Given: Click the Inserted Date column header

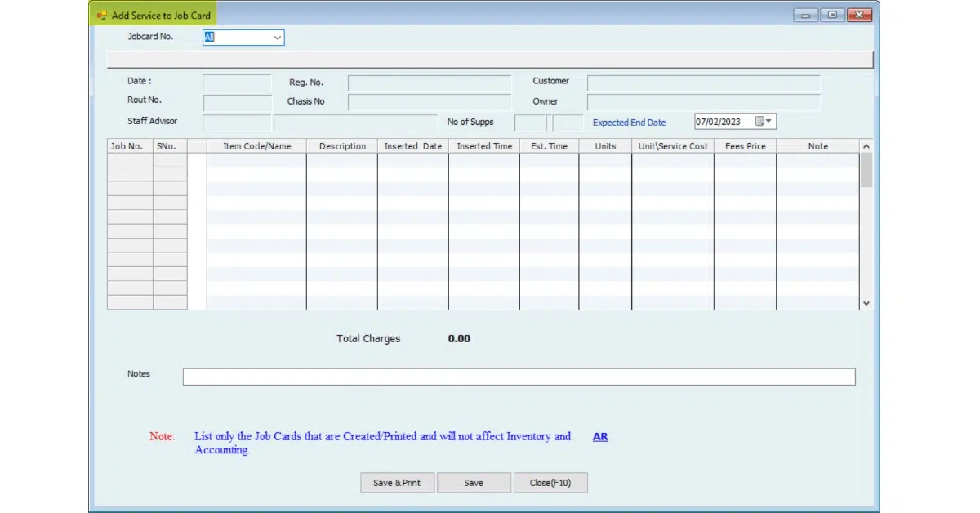Looking at the screenshot, I should [413, 146].
